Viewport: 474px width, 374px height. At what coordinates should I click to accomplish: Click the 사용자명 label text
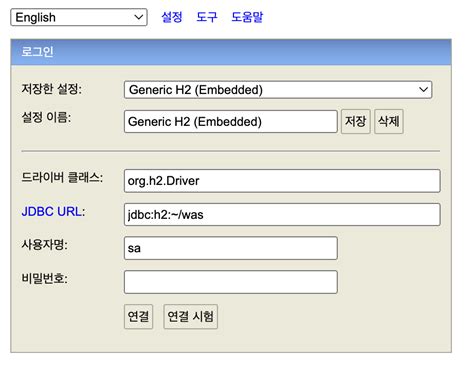pos(45,245)
